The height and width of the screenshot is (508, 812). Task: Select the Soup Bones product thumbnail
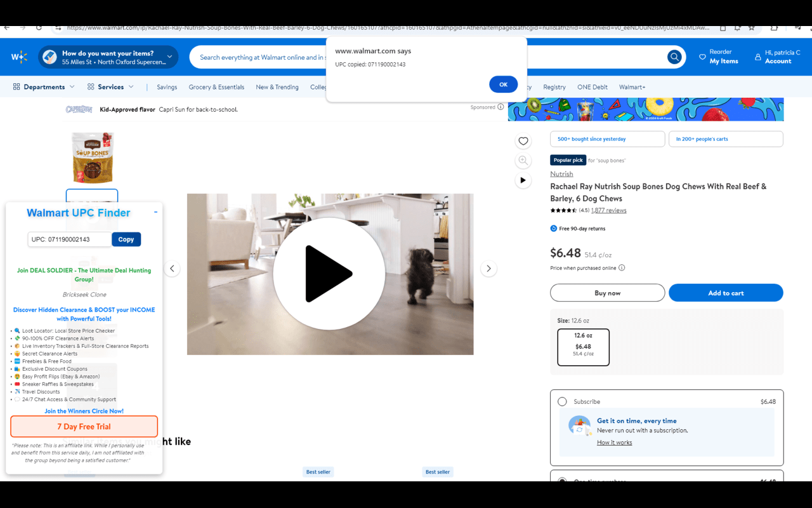pos(92,157)
